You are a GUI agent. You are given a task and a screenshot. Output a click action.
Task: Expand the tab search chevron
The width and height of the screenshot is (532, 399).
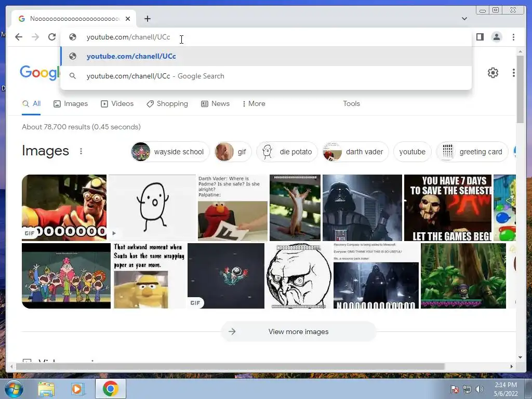point(464,19)
